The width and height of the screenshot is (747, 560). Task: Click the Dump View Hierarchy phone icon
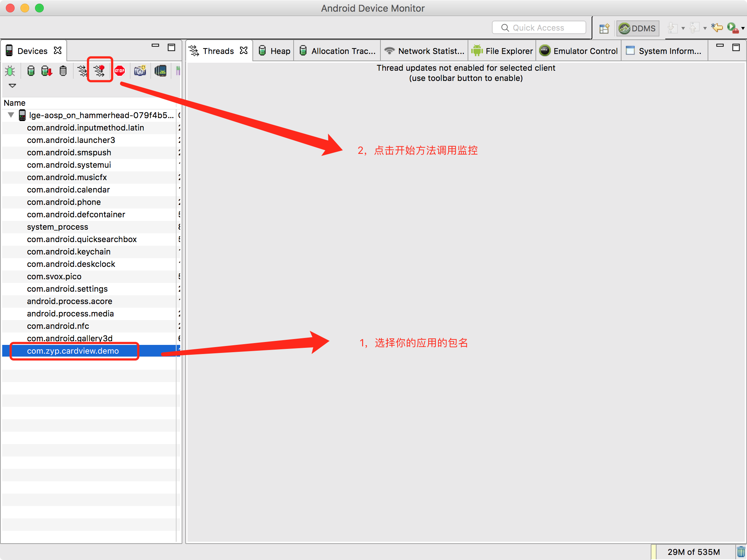tap(160, 71)
